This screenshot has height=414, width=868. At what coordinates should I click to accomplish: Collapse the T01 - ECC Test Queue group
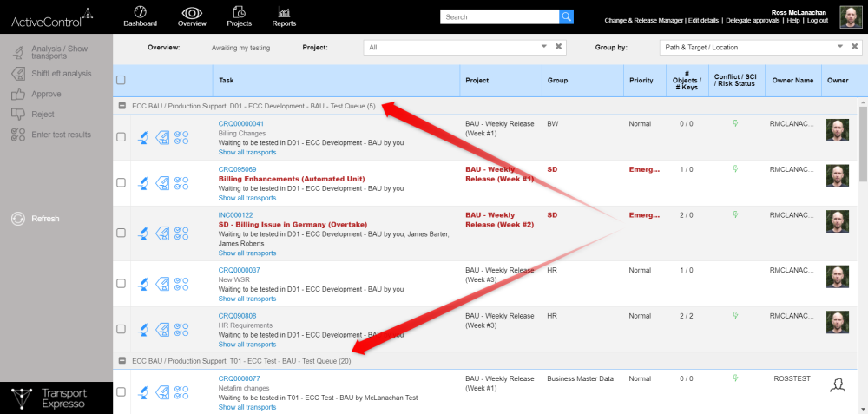click(122, 361)
